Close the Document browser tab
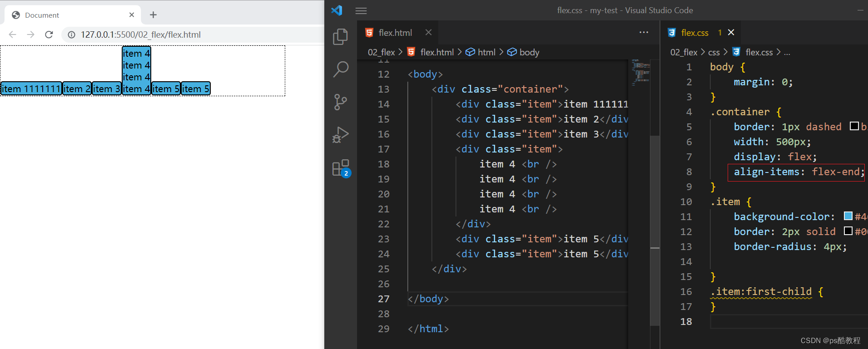Image resolution: width=868 pixels, height=349 pixels. pyautogui.click(x=132, y=15)
